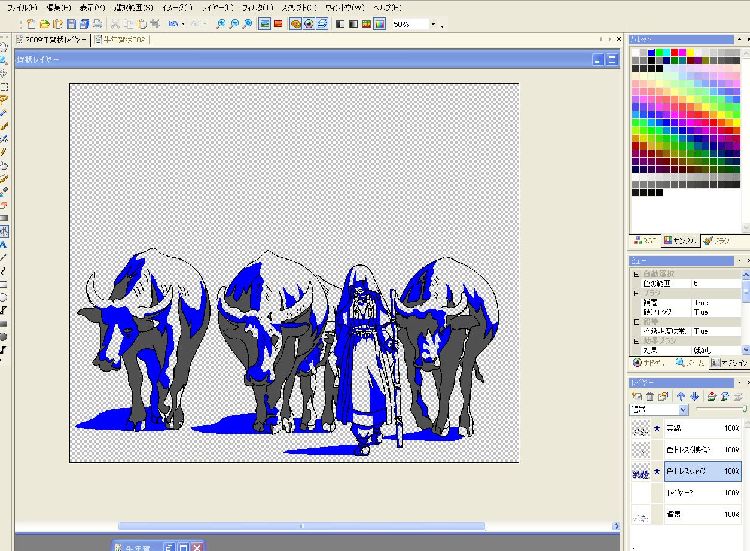Click the undo arrow toolbar icon

[x=175, y=23]
